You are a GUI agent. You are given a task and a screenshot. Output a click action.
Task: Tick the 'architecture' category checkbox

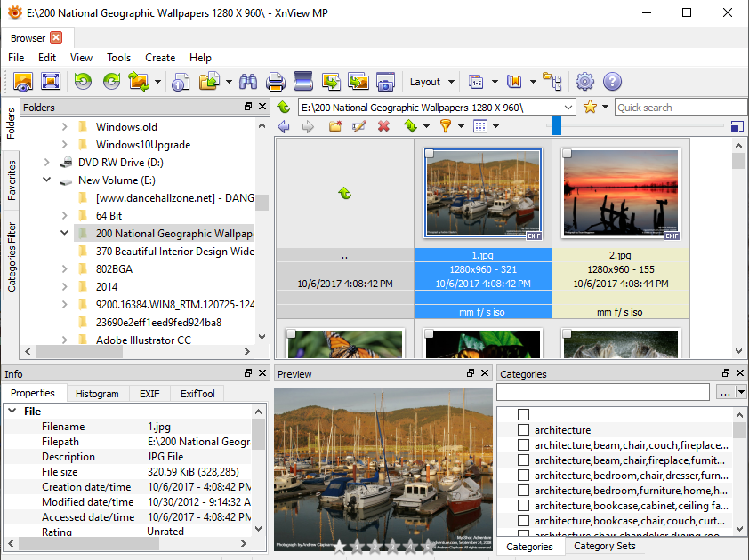(x=523, y=430)
